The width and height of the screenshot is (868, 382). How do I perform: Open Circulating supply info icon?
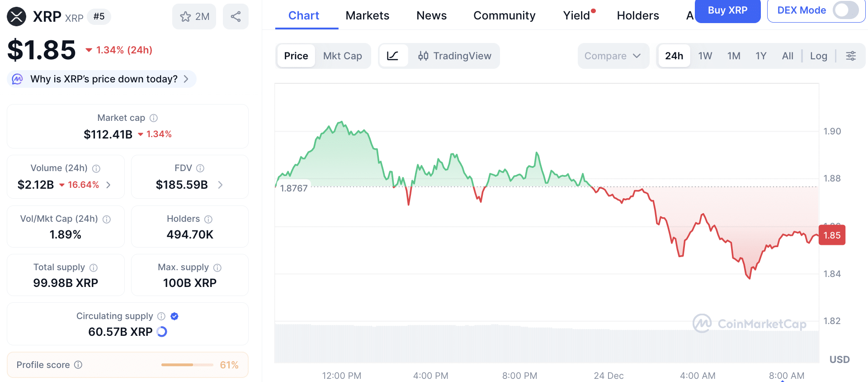161,316
